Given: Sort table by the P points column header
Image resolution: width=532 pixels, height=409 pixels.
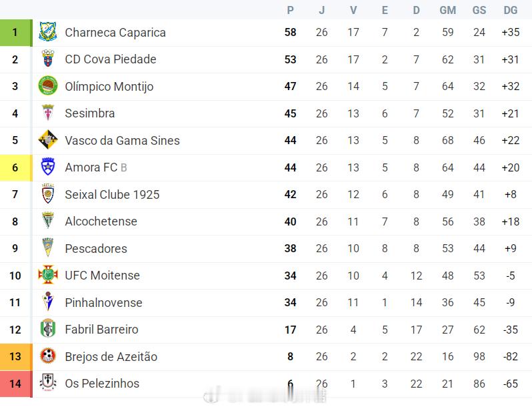Looking at the screenshot, I should [290, 10].
